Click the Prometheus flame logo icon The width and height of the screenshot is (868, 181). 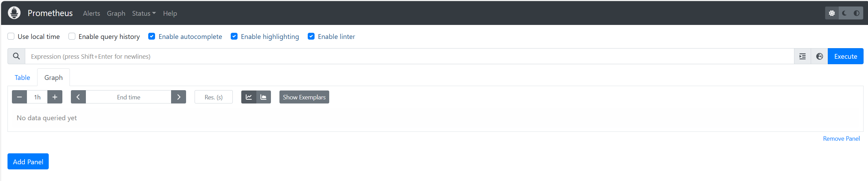14,13
